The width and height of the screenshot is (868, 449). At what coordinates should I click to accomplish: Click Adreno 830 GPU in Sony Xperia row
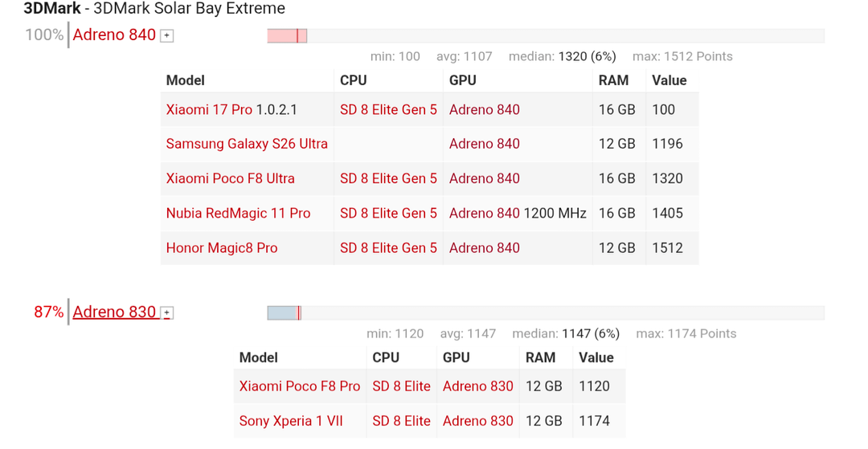(477, 421)
